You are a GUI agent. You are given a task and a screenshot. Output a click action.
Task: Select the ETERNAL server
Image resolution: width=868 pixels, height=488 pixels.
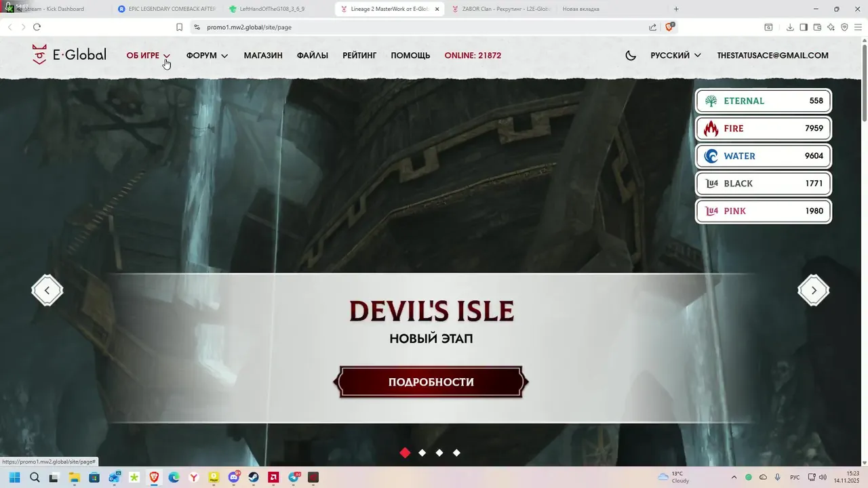764,101
